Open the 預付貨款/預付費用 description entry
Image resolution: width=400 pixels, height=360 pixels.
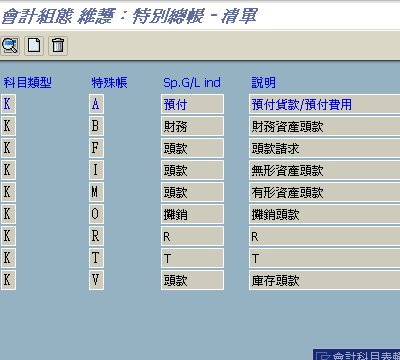325,104
